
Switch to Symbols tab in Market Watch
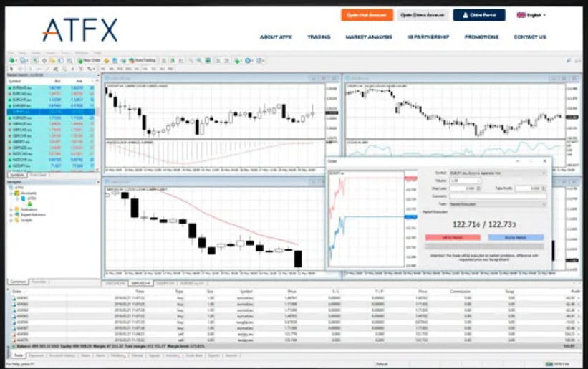17,175
